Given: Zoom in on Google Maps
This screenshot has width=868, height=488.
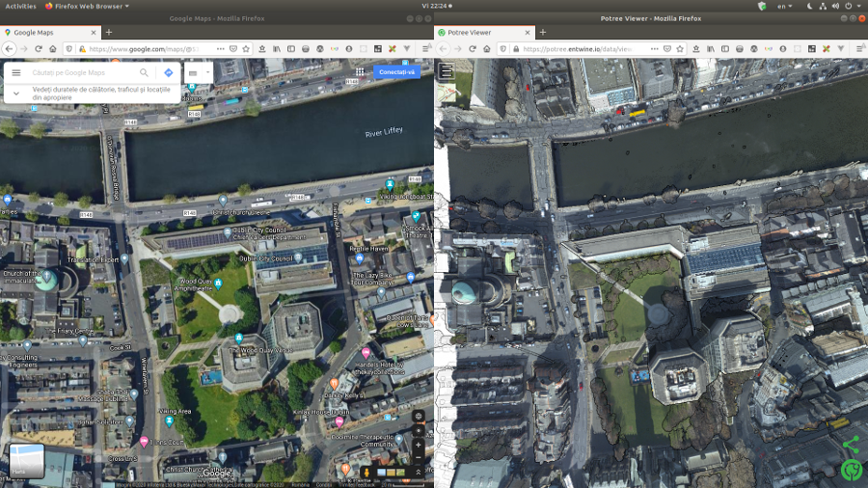Looking at the screenshot, I should [x=418, y=445].
